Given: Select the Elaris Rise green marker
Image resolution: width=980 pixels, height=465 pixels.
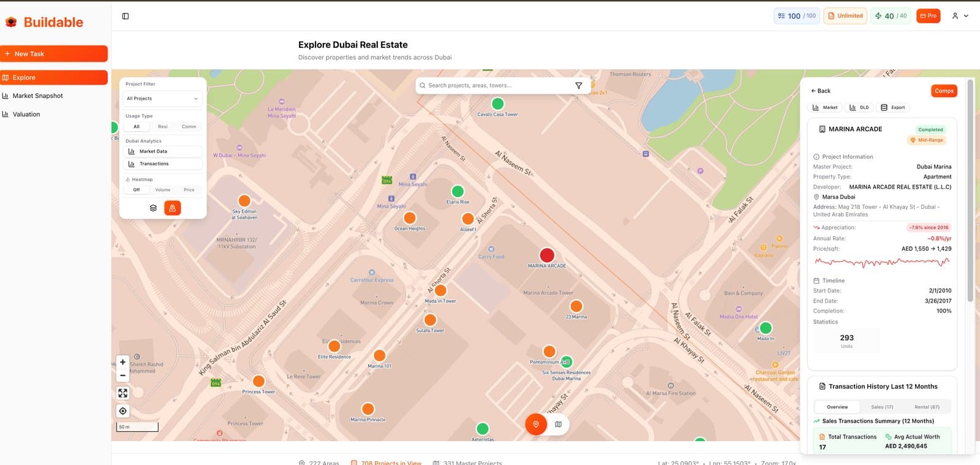Looking at the screenshot, I should 458,191.
